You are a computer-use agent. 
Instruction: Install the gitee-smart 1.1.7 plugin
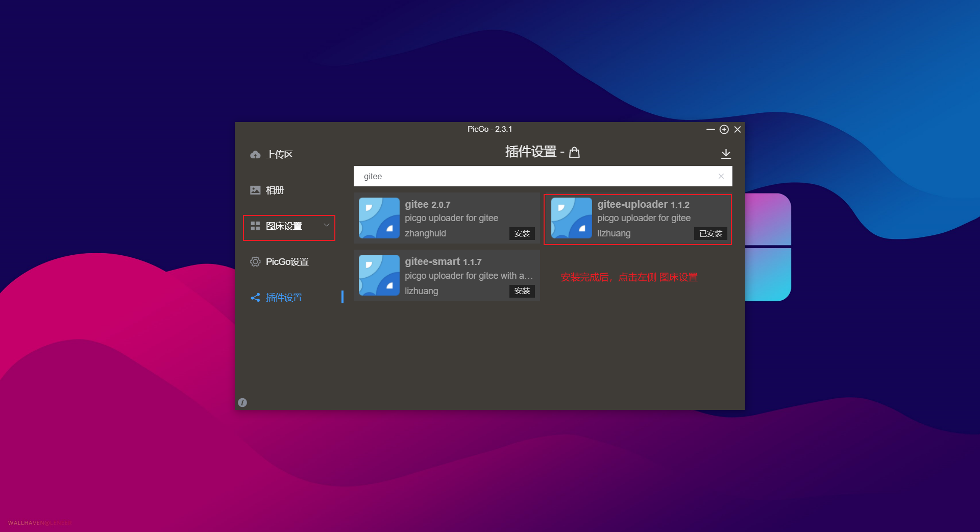tap(522, 291)
